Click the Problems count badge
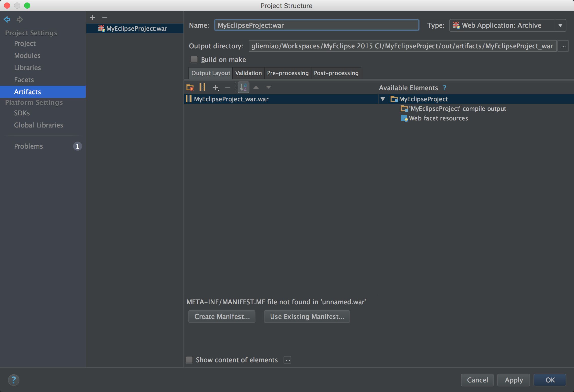The image size is (574, 392). [x=77, y=146]
